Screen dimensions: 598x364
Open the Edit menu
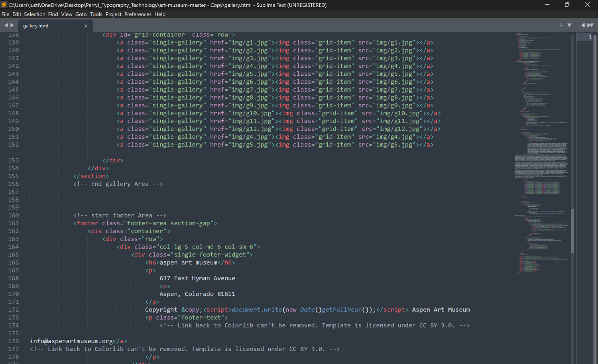(x=17, y=14)
